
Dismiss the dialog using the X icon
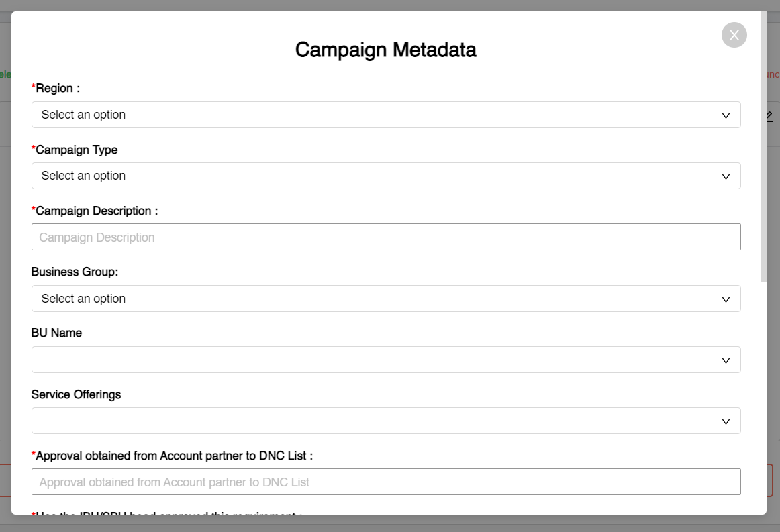pos(734,35)
